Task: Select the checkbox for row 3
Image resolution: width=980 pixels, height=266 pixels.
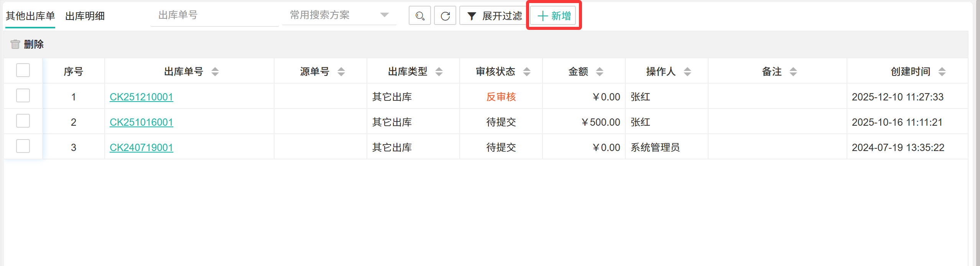Action: pos(23,146)
